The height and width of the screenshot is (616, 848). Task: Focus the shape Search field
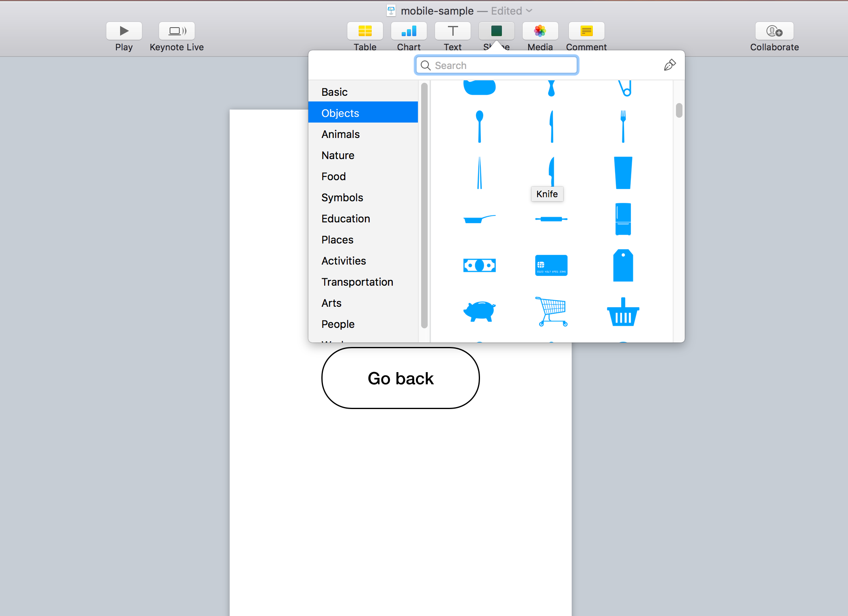(497, 65)
